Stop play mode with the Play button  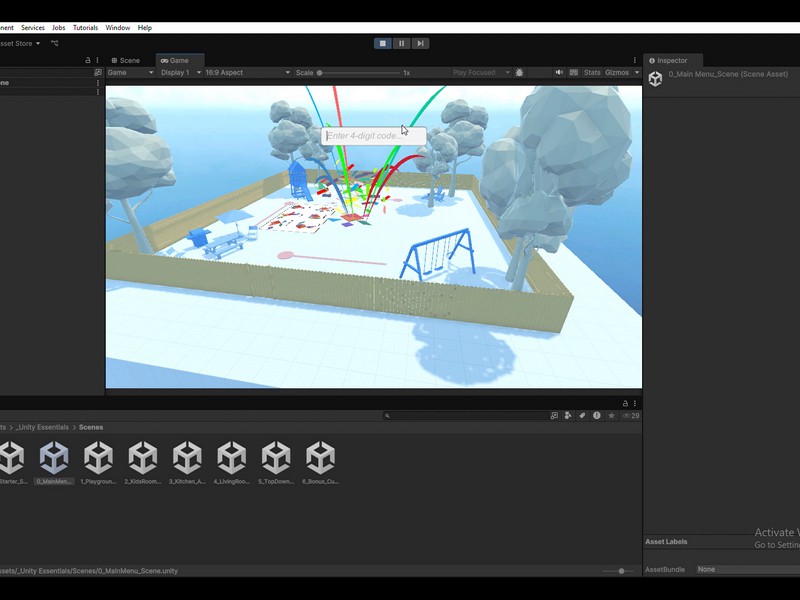coord(382,43)
